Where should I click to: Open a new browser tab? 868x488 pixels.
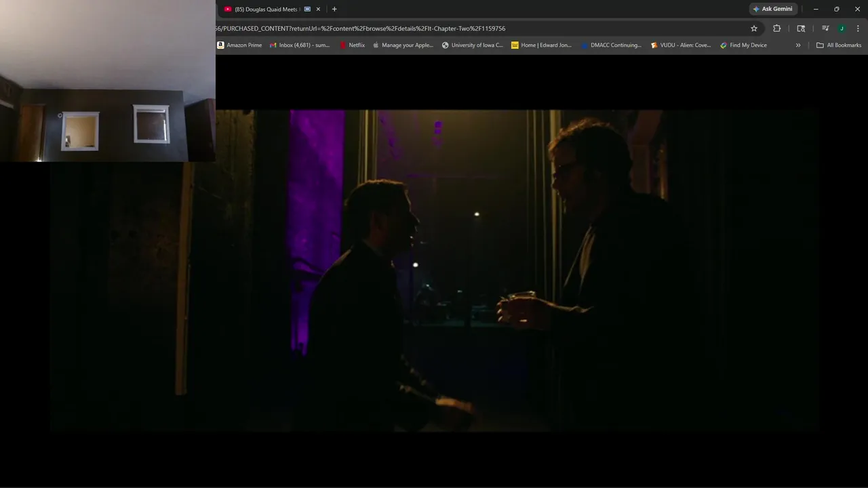point(334,9)
